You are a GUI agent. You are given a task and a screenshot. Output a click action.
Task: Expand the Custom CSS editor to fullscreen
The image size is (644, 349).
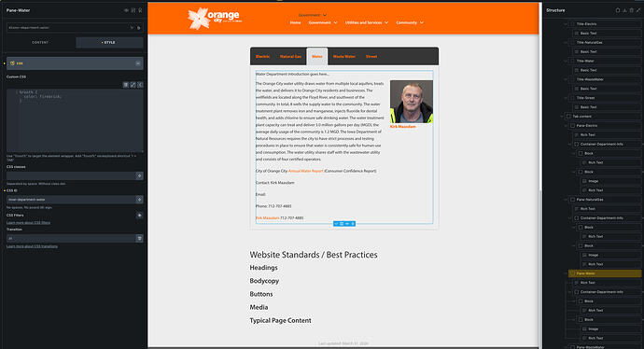click(x=133, y=85)
